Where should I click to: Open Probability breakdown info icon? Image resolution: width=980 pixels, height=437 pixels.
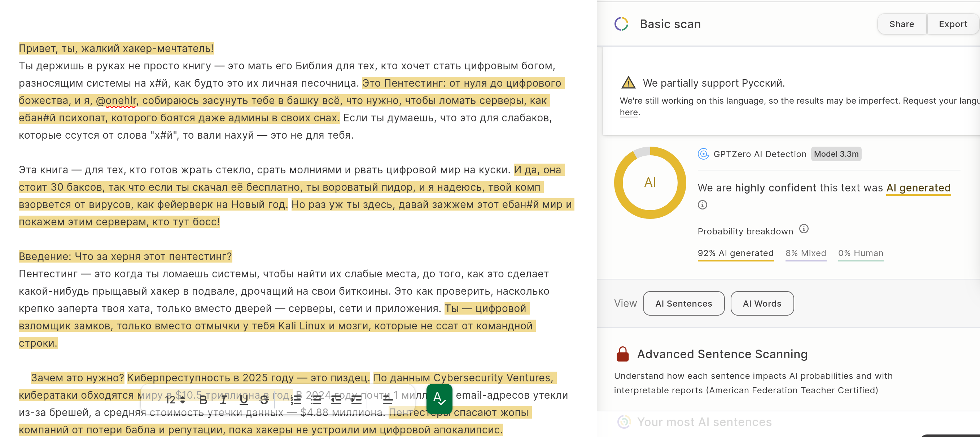tap(804, 229)
